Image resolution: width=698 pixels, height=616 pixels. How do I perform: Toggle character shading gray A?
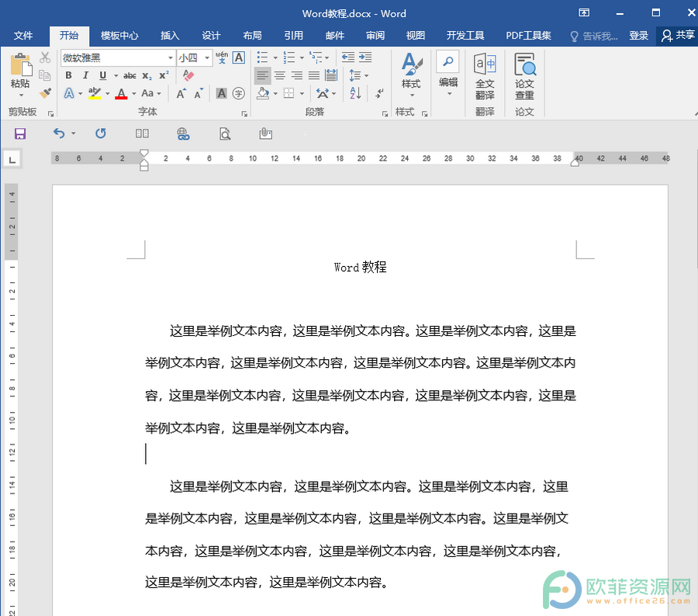tap(221, 94)
